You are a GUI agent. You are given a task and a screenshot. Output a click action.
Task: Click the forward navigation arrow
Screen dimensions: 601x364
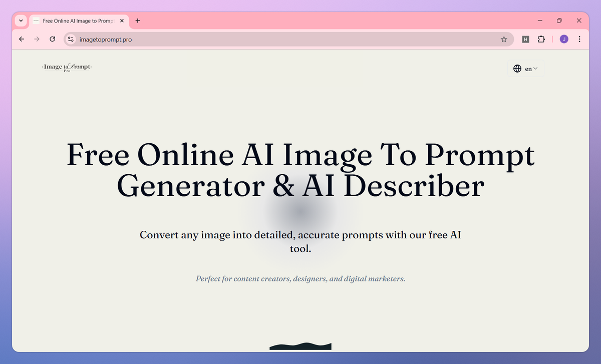click(x=36, y=39)
